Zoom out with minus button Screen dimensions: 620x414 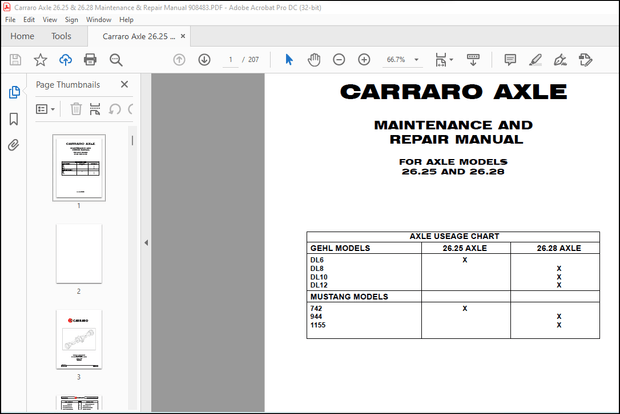click(x=339, y=60)
